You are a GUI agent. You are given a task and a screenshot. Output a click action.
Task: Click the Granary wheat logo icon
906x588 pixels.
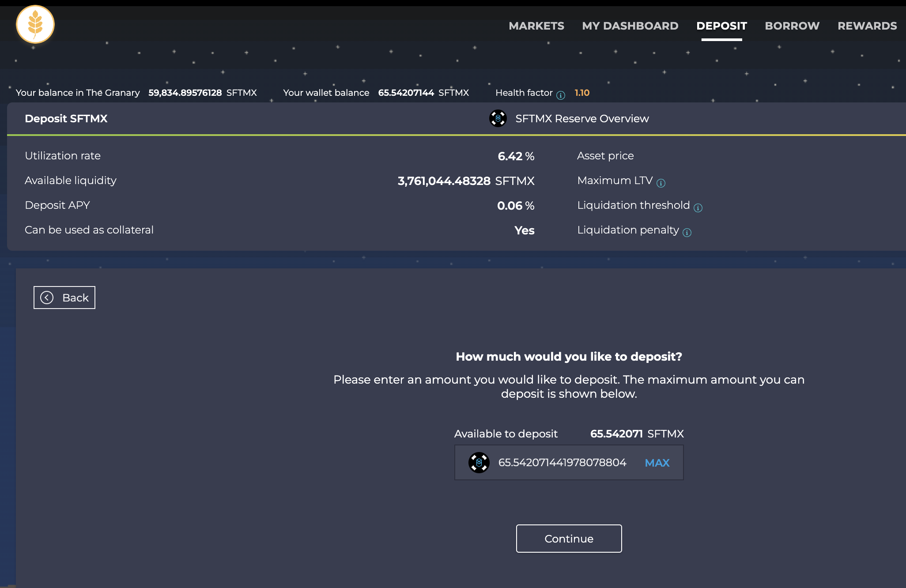coord(35,24)
